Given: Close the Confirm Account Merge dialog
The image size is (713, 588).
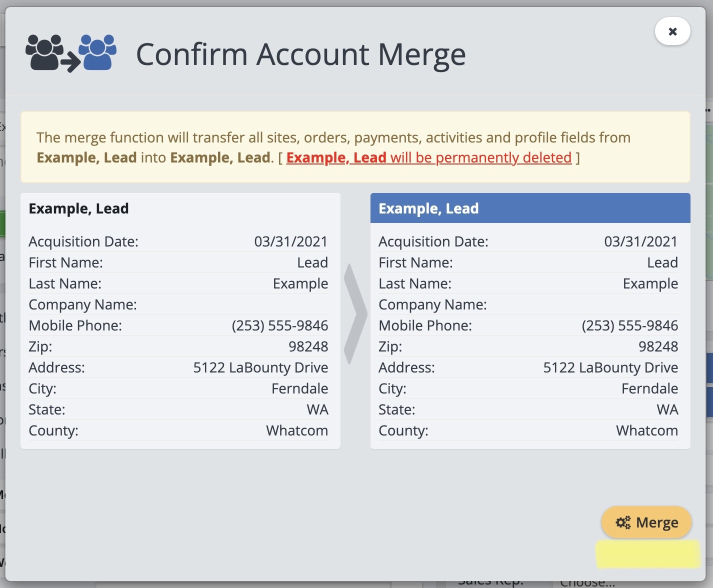Looking at the screenshot, I should [672, 31].
